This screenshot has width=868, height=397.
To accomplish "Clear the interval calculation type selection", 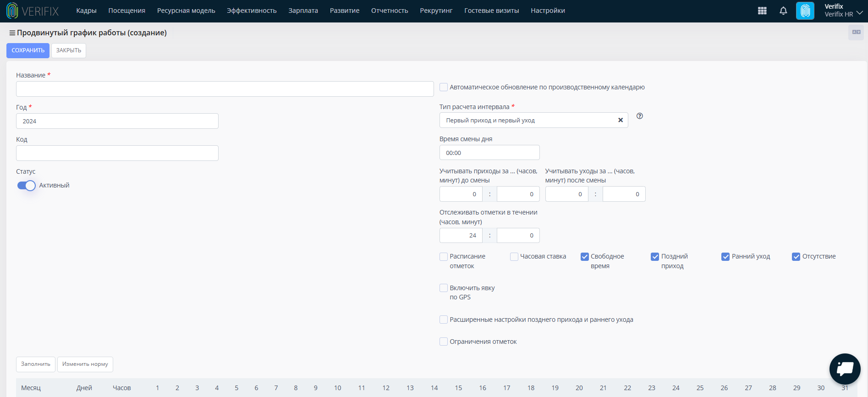I will tap(621, 120).
